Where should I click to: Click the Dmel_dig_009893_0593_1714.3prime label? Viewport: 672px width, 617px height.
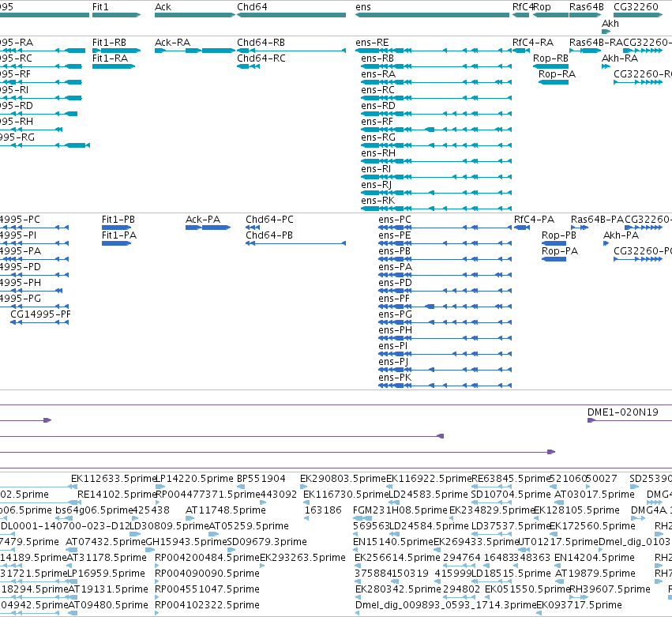pos(445,605)
